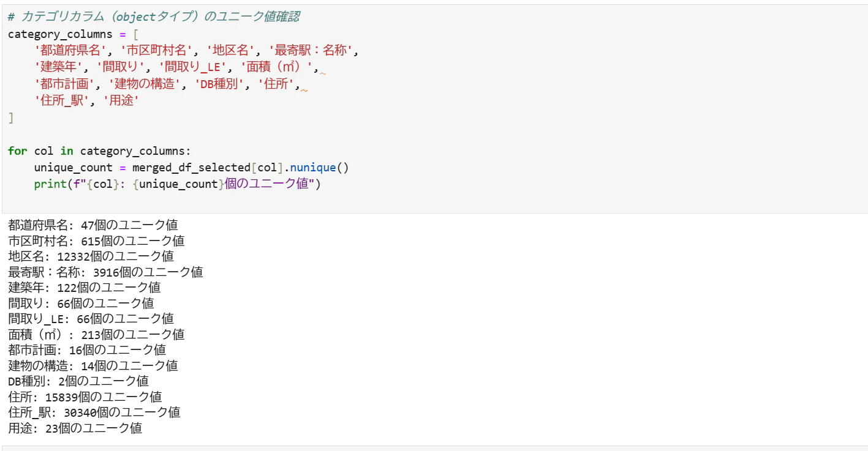Click the print f-string statement
The height and width of the screenshot is (451, 868).
(x=178, y=184)
